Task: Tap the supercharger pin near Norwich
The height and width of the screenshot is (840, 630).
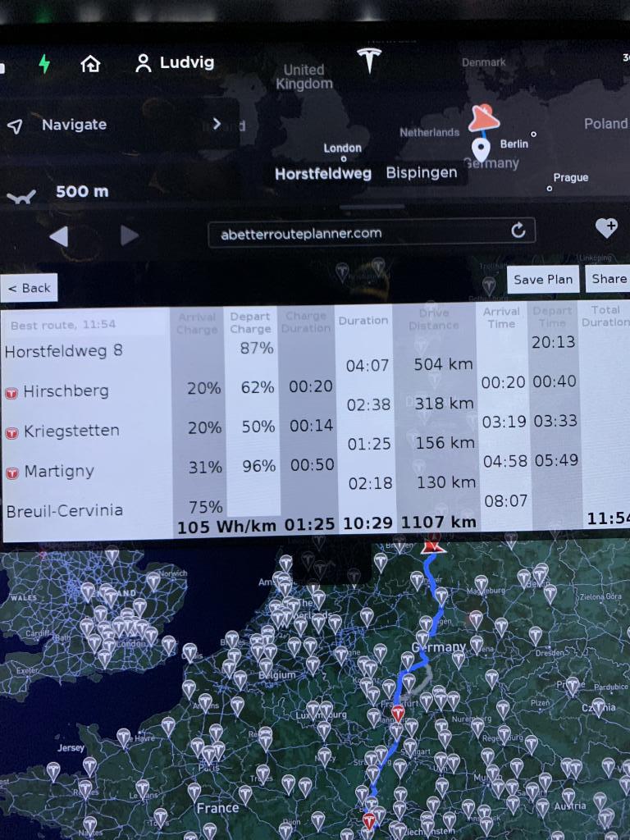Action: [x=153, y=582]
